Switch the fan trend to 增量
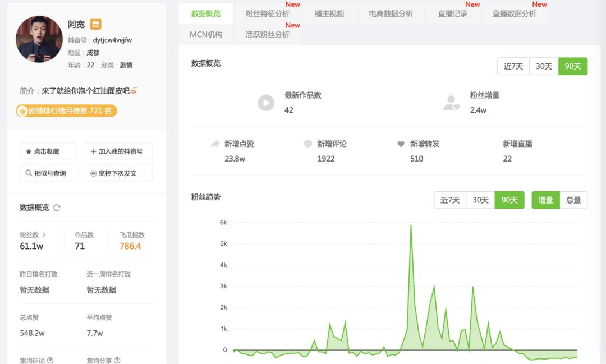The width and height of the screenshot is (606, 364). 546,200
